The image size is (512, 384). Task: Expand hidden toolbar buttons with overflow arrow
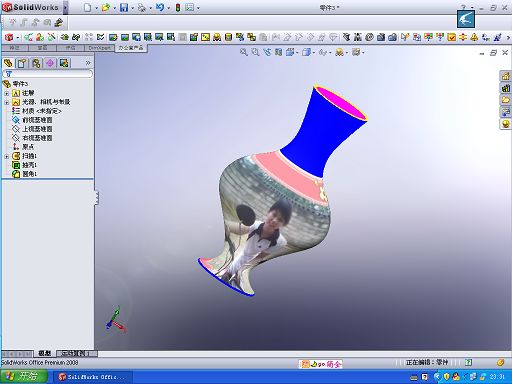[x=508, y=38]
